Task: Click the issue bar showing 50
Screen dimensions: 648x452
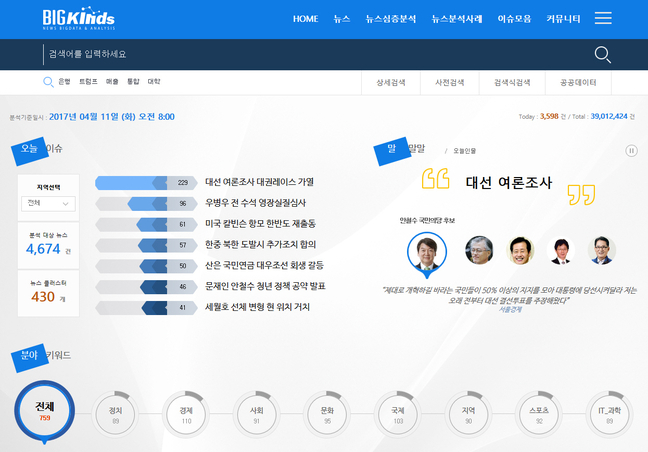Action: click(x=146, y=266)
